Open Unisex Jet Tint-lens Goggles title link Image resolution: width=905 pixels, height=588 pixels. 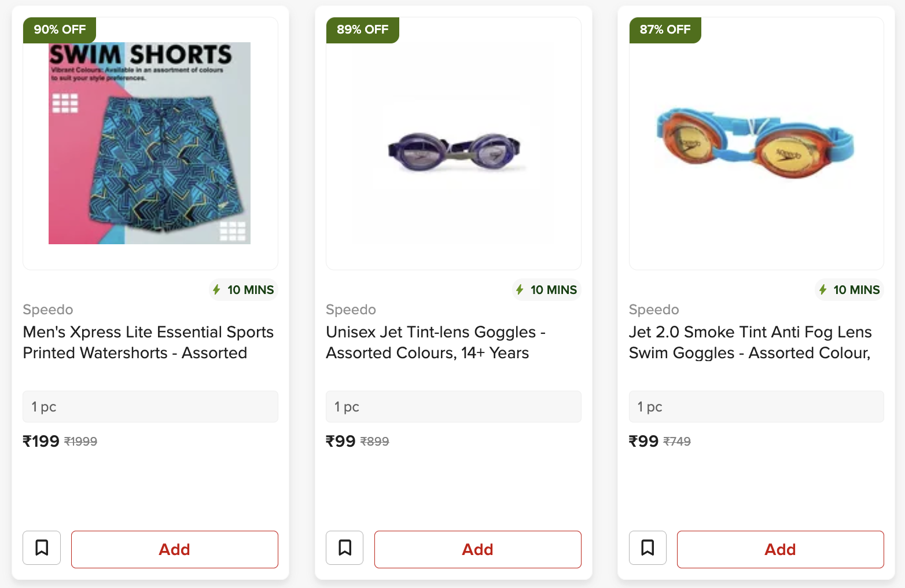436,342
